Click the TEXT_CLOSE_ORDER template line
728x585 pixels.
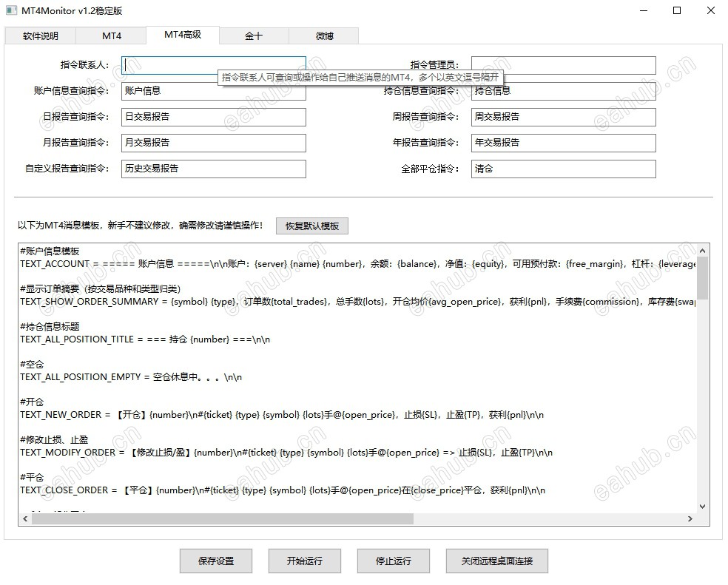[x=283, y=490]
